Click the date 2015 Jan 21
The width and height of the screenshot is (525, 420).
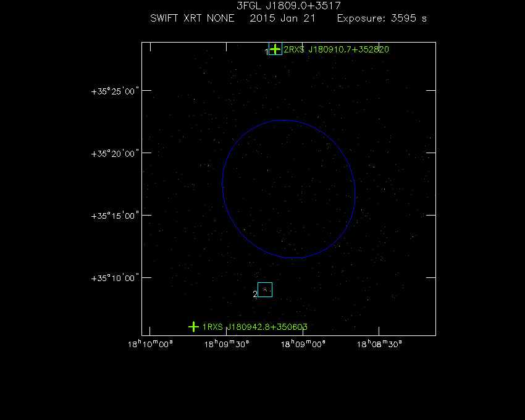(282, 18)
